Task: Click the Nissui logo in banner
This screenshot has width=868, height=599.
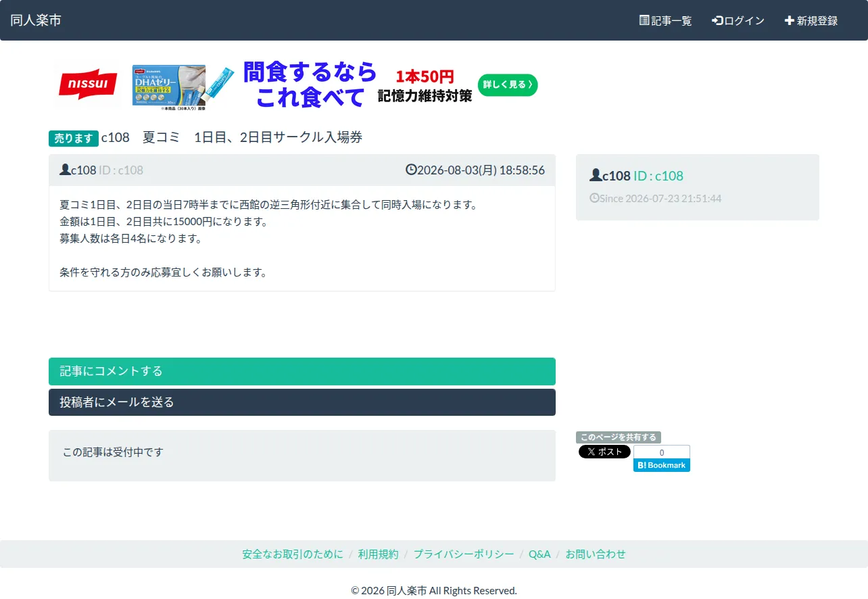Action: 88,85
